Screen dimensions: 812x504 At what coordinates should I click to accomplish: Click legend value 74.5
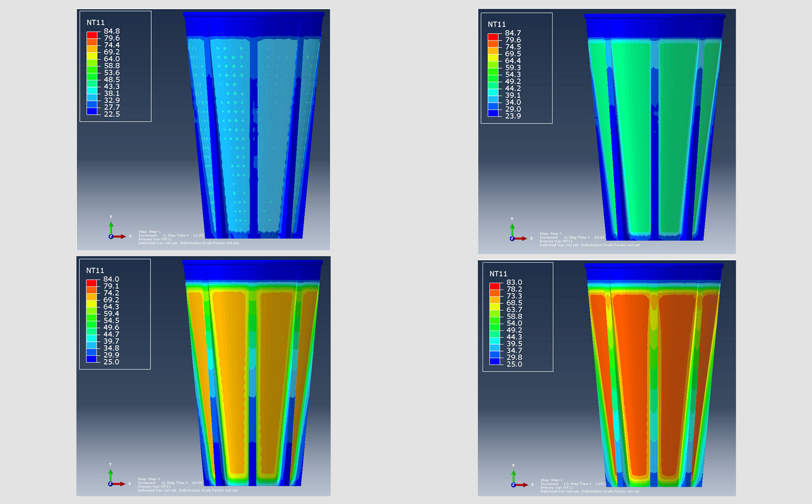pos(513,47)
